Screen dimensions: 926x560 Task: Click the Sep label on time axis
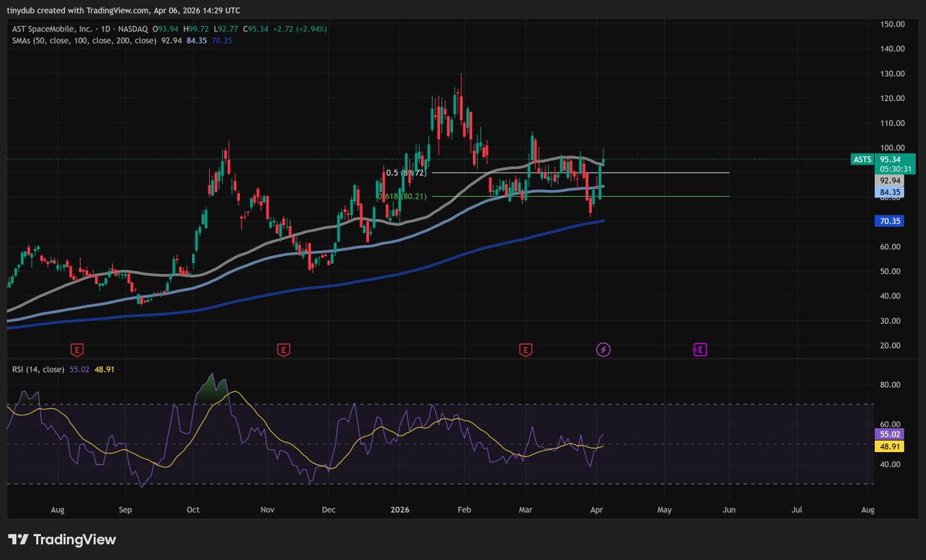pyautogui.click(x=126, y=510)
